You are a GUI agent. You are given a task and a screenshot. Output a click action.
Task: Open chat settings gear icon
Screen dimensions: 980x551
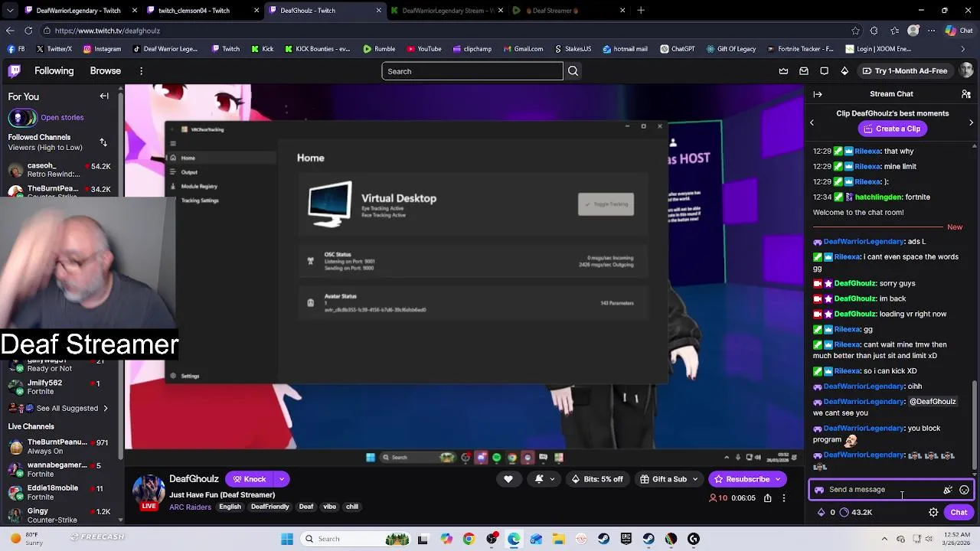pos(933,513)
